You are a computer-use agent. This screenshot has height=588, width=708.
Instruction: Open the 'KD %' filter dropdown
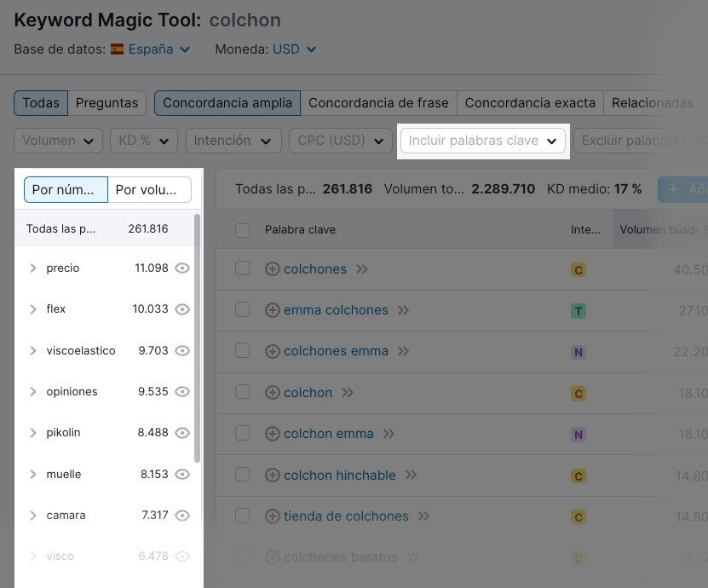143,141
